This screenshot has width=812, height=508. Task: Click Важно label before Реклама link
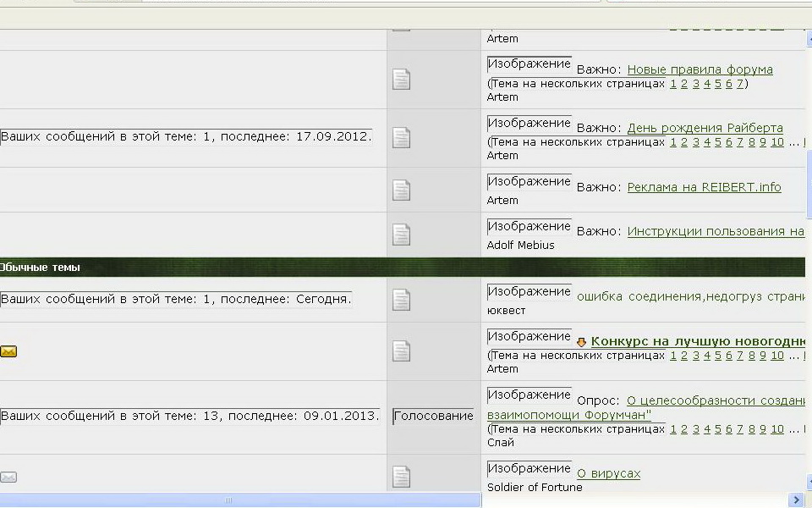pos(599,187)
